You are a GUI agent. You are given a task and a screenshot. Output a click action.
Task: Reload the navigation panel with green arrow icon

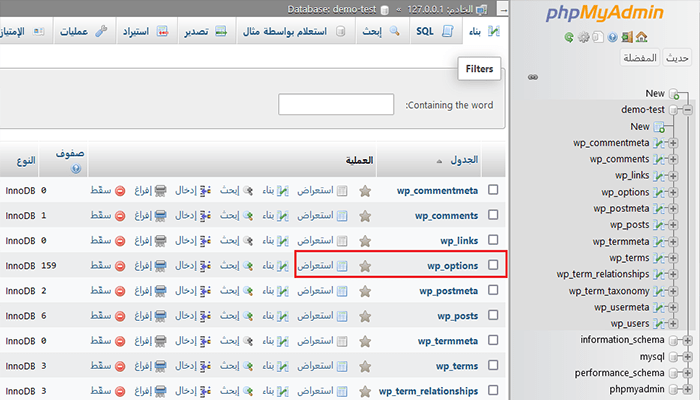click(x=569, y=38)
